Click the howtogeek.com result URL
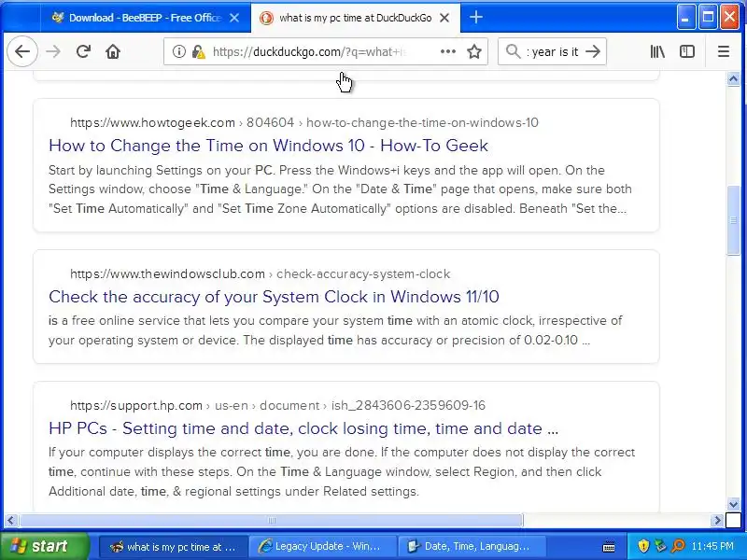The image size is (747, 560). pyautogui.click(x=304, y=122)
